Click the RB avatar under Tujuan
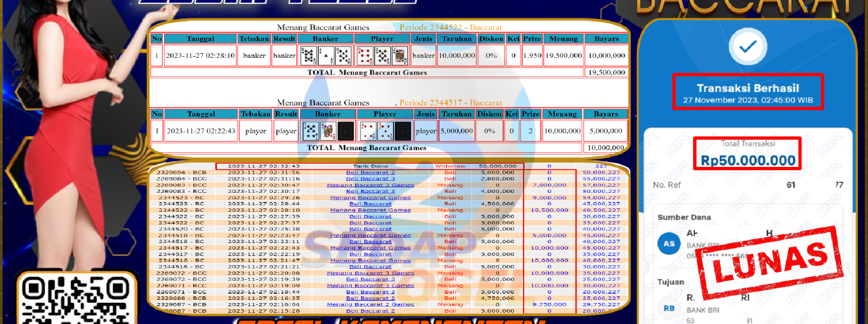Viewport: 868px width, 324px height. (x=669, y=308)
